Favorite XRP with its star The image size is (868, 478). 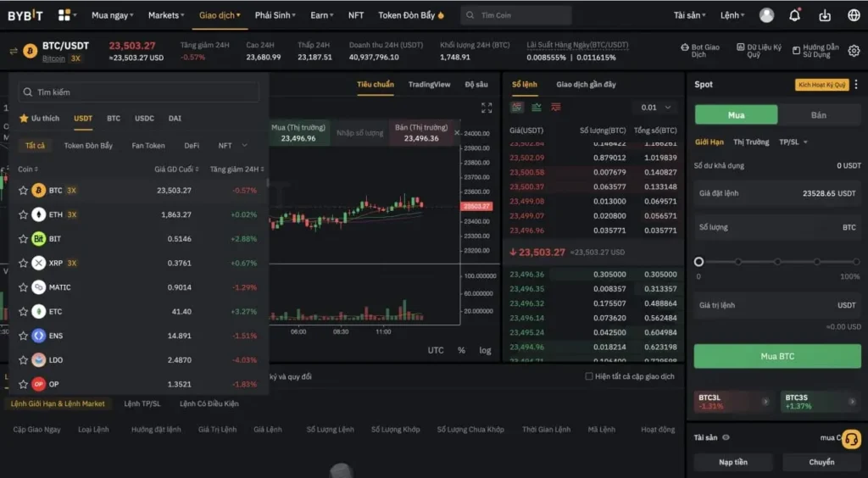point(23,263)
